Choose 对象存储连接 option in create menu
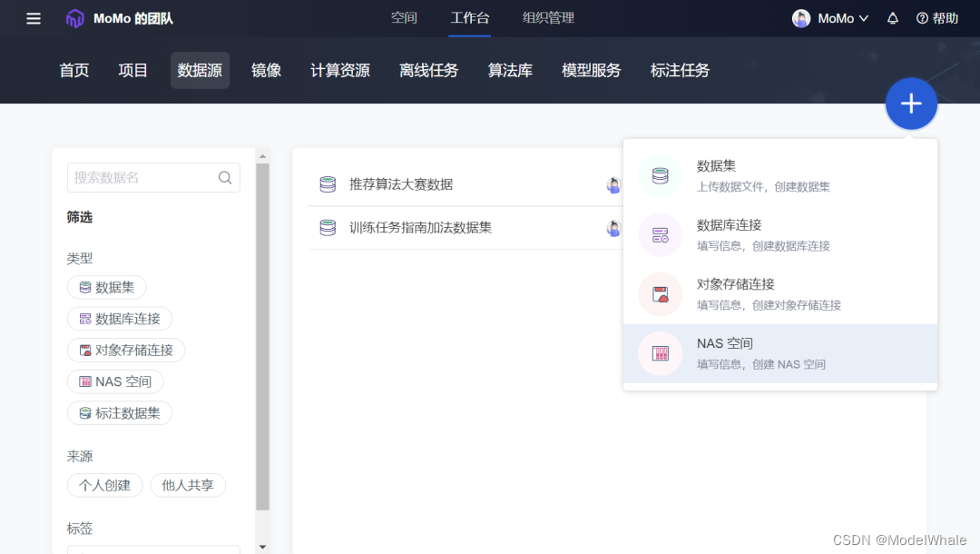 coord(780,294)
